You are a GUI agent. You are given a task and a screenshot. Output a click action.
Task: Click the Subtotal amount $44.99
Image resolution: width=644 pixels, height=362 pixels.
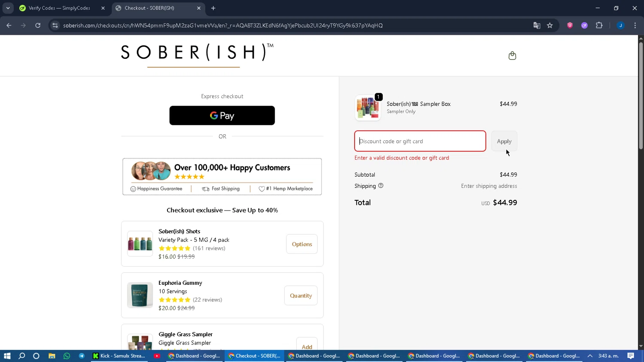508,175
